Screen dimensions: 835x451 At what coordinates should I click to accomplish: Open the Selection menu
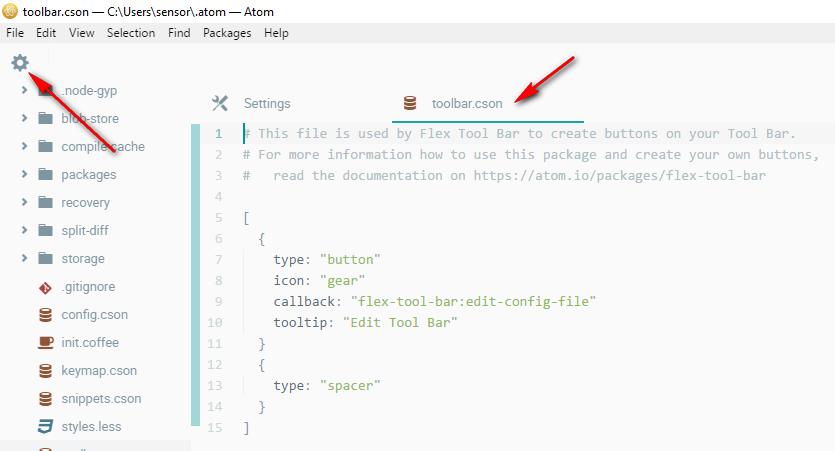131,33
